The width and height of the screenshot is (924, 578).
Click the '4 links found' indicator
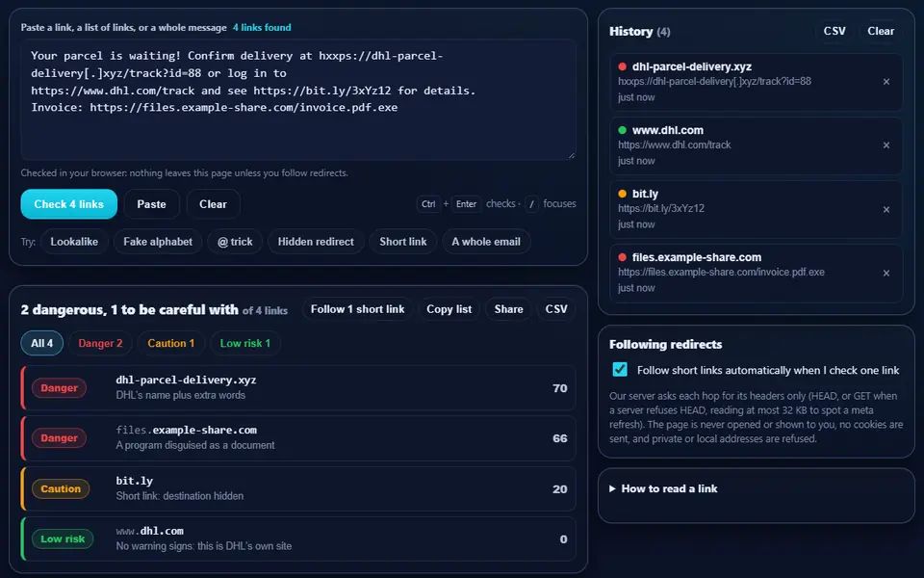click(x=262, y=27)
